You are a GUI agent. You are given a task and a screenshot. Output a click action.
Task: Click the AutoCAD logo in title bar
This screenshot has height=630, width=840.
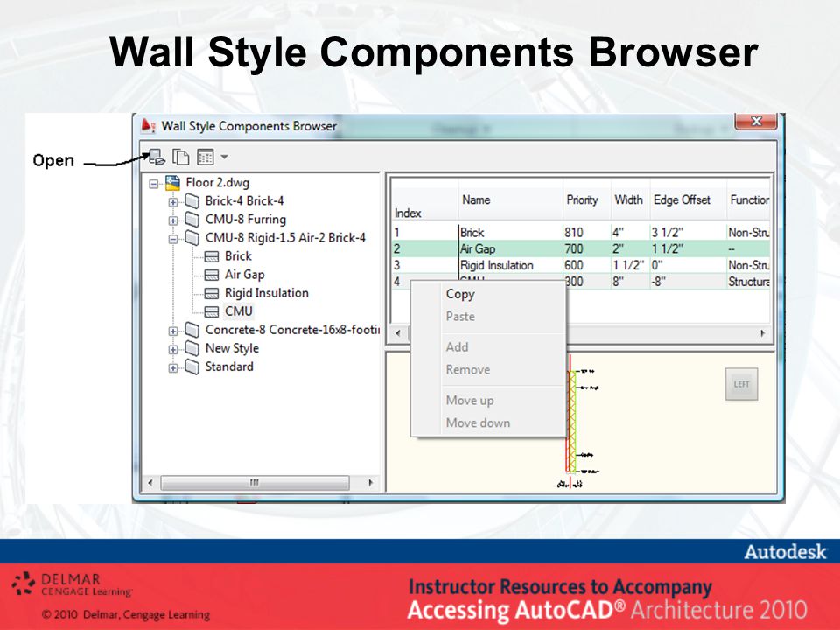coord(148,126)
